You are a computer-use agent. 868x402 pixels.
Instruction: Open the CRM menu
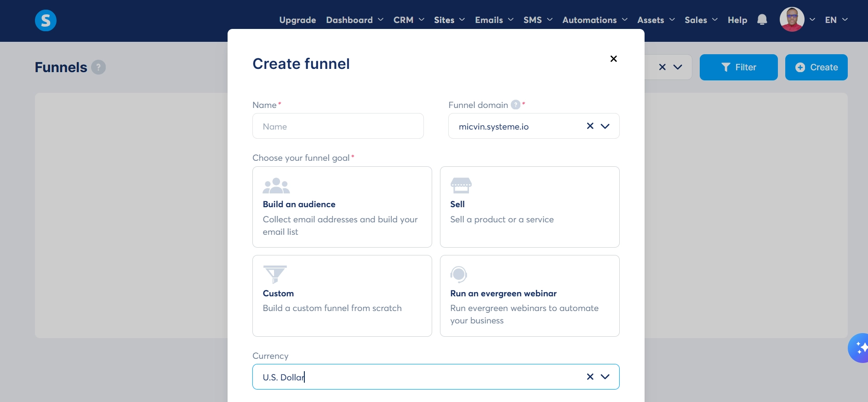click(409, 20)
